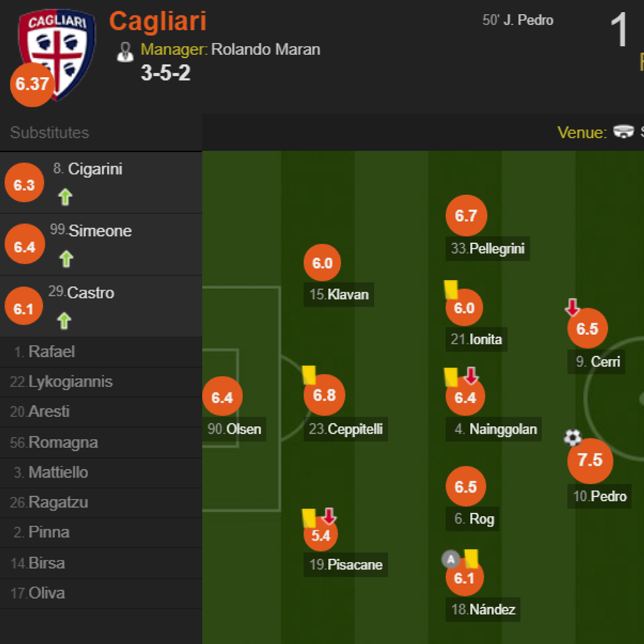The image size is (644, 644).
Task: Click Pedro's 7.5 rating circle
Action: click(589, 461)
